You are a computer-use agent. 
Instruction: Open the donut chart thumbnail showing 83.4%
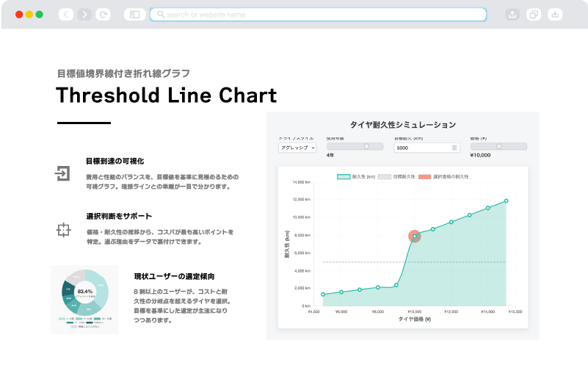click(84, 300)
